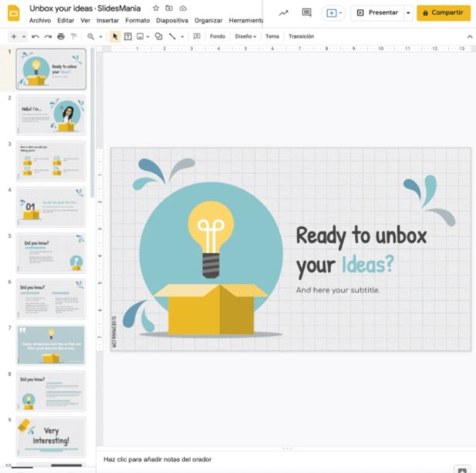The image size is (476, 473).
Task: Select the cursor arrow tool
Action: pos(115,37)
